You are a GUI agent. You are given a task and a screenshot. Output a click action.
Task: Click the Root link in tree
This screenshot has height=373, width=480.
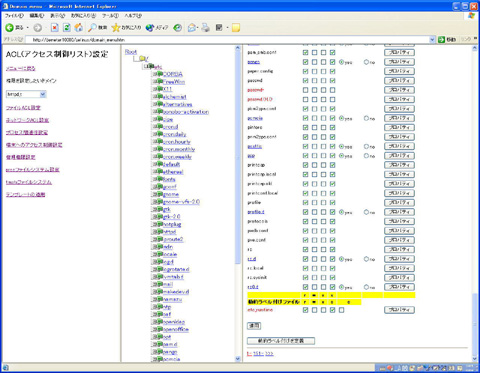(131, 52)
